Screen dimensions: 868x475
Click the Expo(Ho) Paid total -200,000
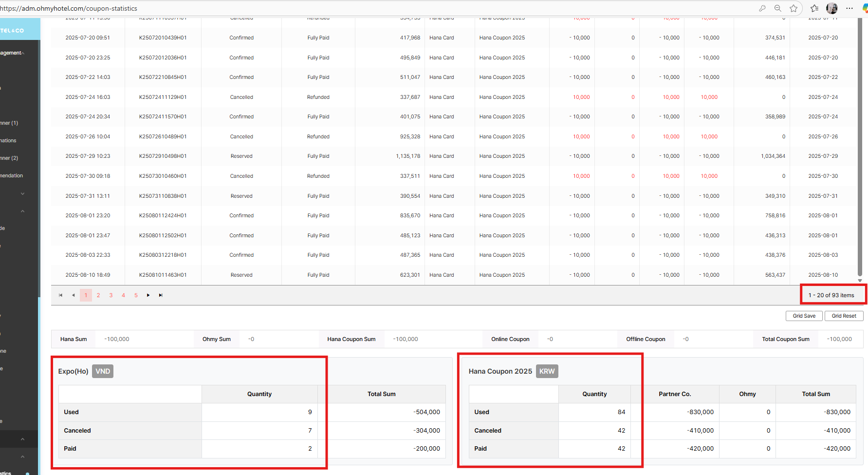pos(427,449)
